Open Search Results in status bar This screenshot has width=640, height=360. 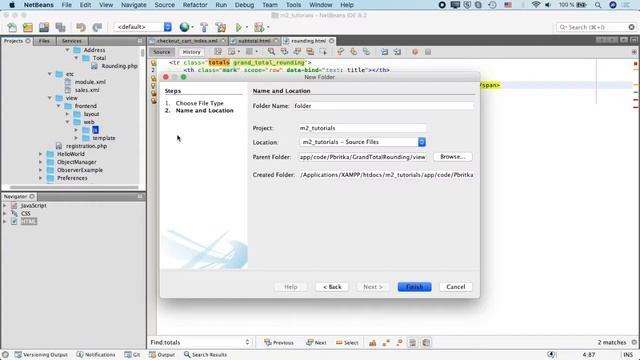pos(205,355)
